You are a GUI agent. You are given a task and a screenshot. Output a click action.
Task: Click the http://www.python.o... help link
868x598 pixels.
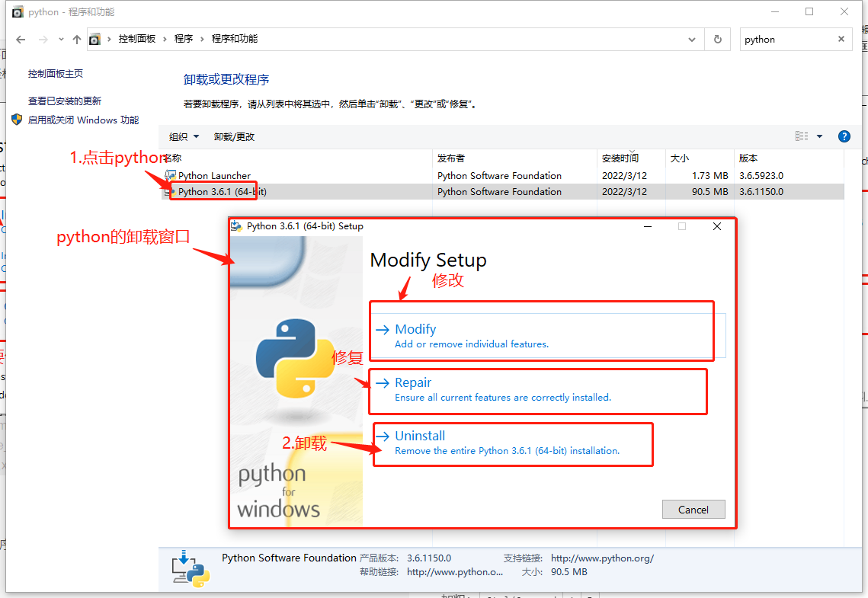pos(455,572)
